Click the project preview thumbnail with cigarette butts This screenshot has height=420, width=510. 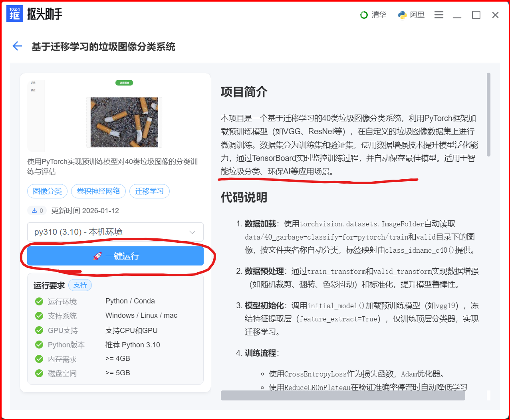pyautogui.click(x=124, y=122)
